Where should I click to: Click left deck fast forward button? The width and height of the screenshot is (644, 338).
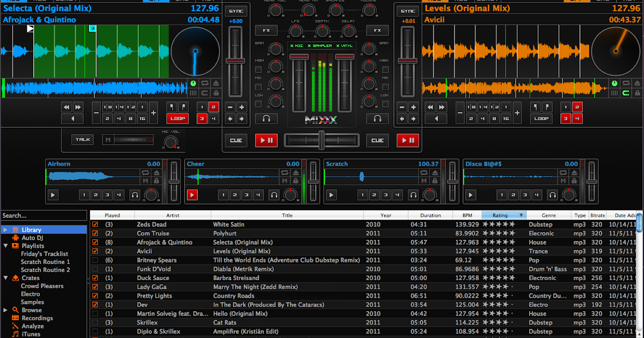(x=78, y=107)
